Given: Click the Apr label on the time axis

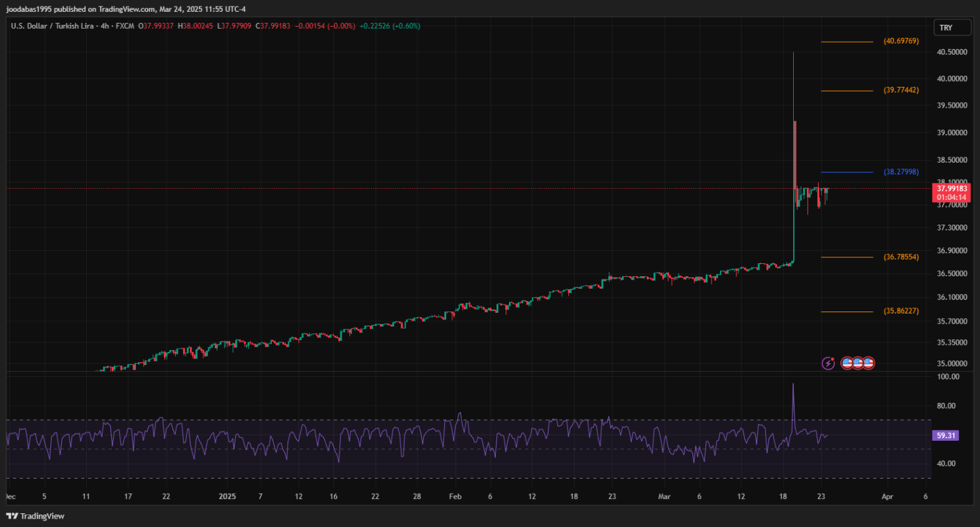Looking at the screenshot, I should click(x=887, y=497).
